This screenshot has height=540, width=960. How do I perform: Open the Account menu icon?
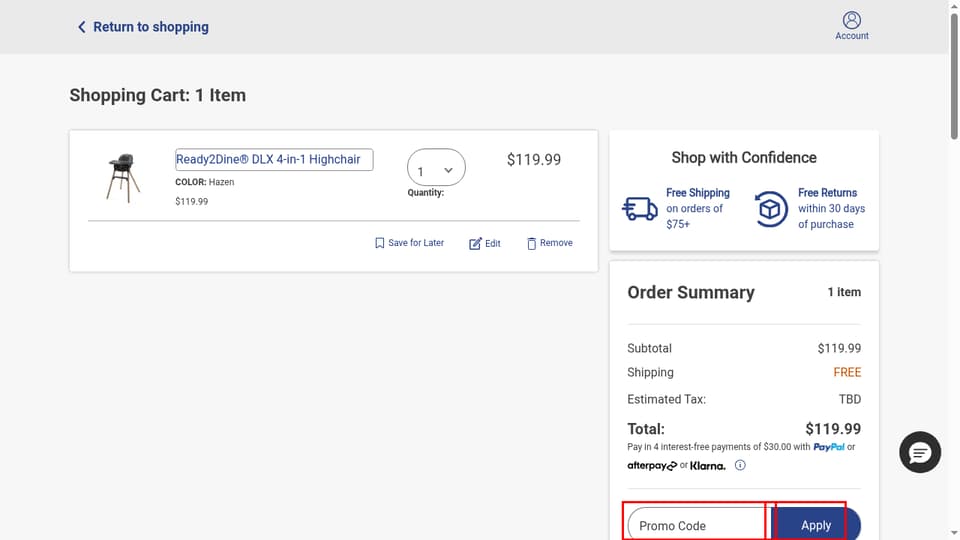point(852,26)
